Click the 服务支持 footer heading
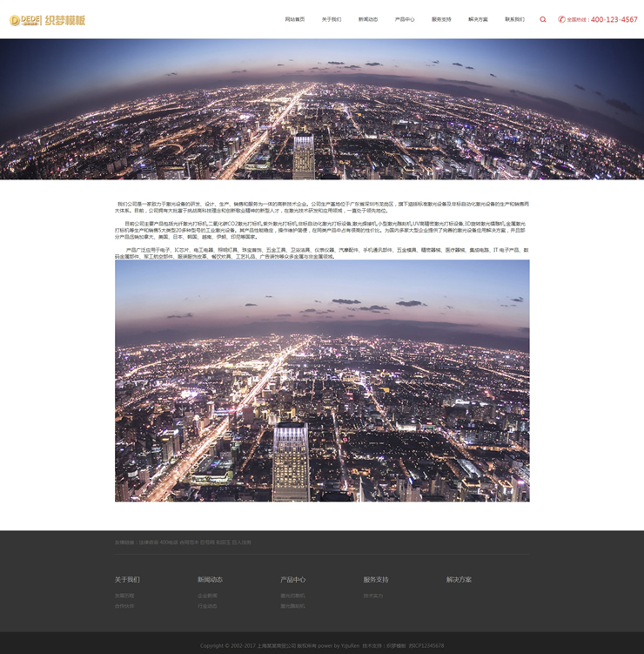Screen dimensions: 644x654 tap(376, 579)
